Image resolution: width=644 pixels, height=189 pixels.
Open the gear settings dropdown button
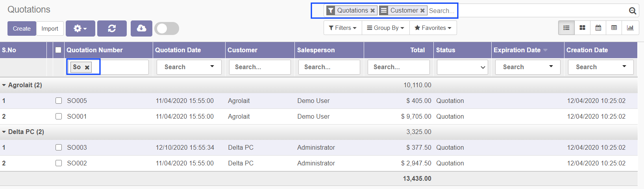(x=80, y=28)
